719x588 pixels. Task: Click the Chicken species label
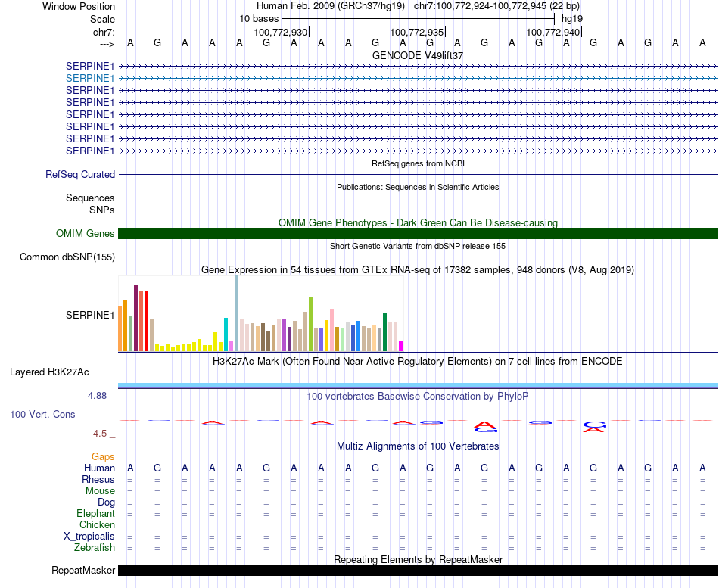click(97, 524)
